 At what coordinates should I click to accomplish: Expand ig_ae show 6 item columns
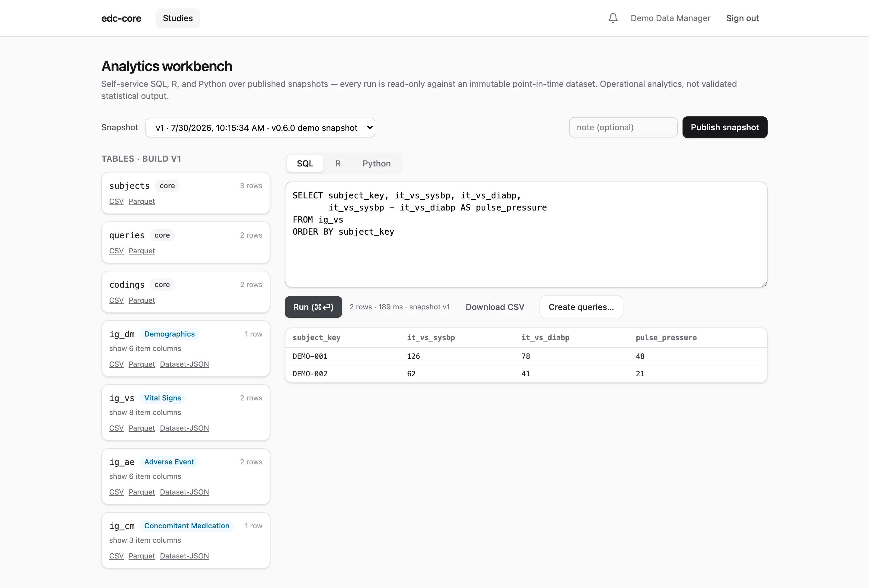tap(145, 476)
